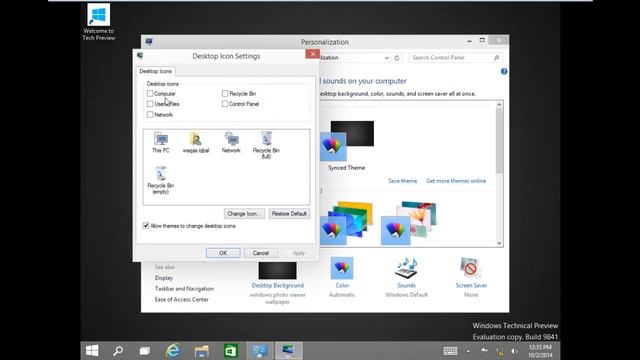Click Personalization help question mark icon
640x360 pixels.
(x=504, y=71)
